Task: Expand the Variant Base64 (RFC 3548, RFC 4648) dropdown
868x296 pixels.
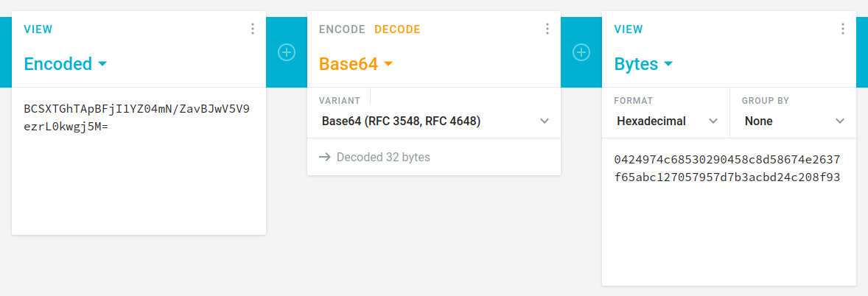Action: coord(435,121)
